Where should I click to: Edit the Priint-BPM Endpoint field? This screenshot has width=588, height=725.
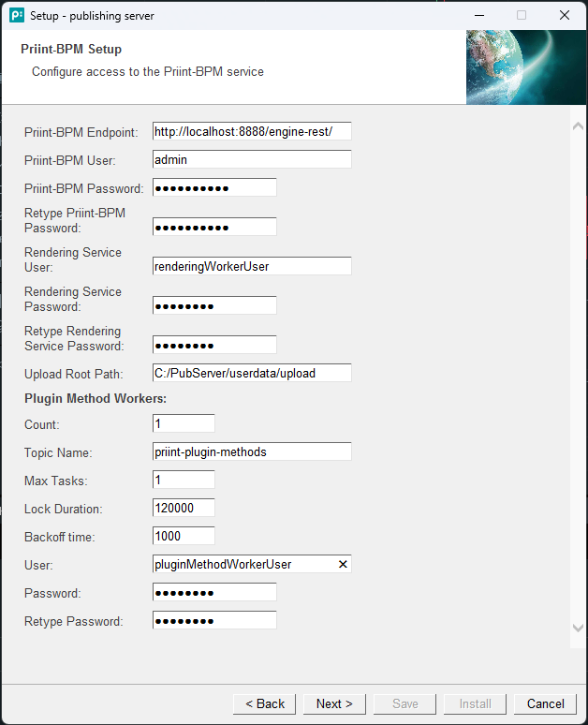tap(252, 131)
